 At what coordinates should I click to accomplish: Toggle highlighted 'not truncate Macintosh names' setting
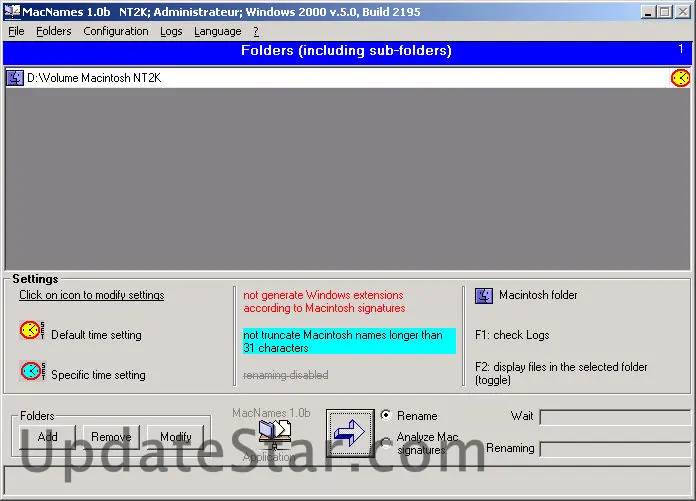click(x=349, y=341)
